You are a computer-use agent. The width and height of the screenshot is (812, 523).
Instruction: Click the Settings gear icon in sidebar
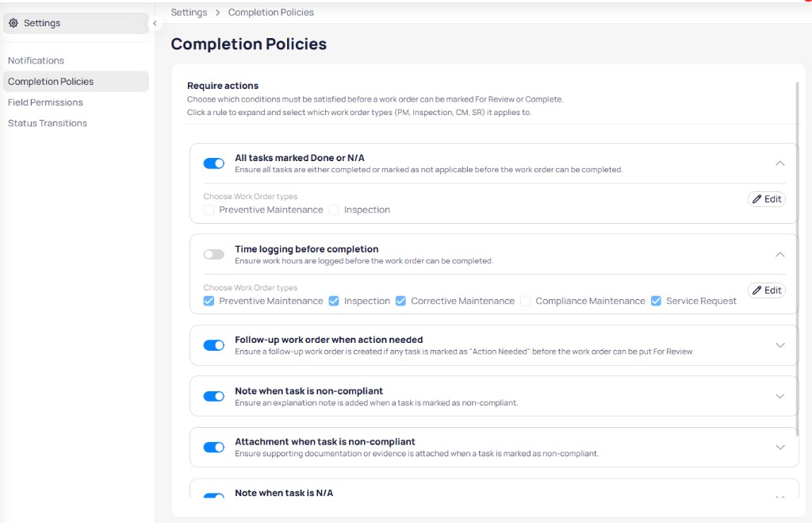pyautogui.click(x=13, y=23)
